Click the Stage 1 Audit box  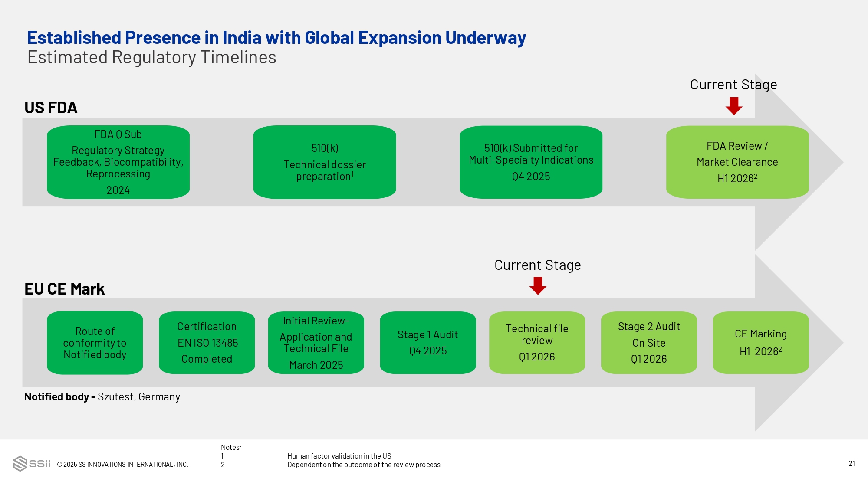point(427,343)
